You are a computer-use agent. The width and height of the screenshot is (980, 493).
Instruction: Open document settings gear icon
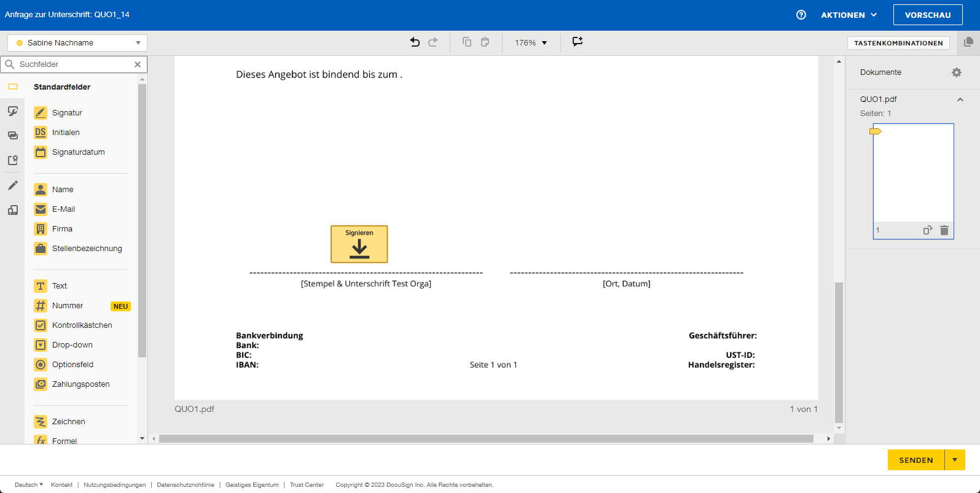tap(957, 72)
